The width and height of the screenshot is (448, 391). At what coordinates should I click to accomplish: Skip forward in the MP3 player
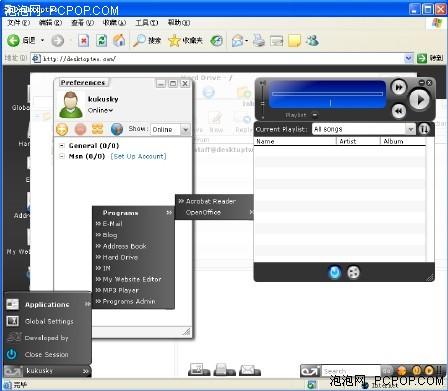tap(399, 88)
